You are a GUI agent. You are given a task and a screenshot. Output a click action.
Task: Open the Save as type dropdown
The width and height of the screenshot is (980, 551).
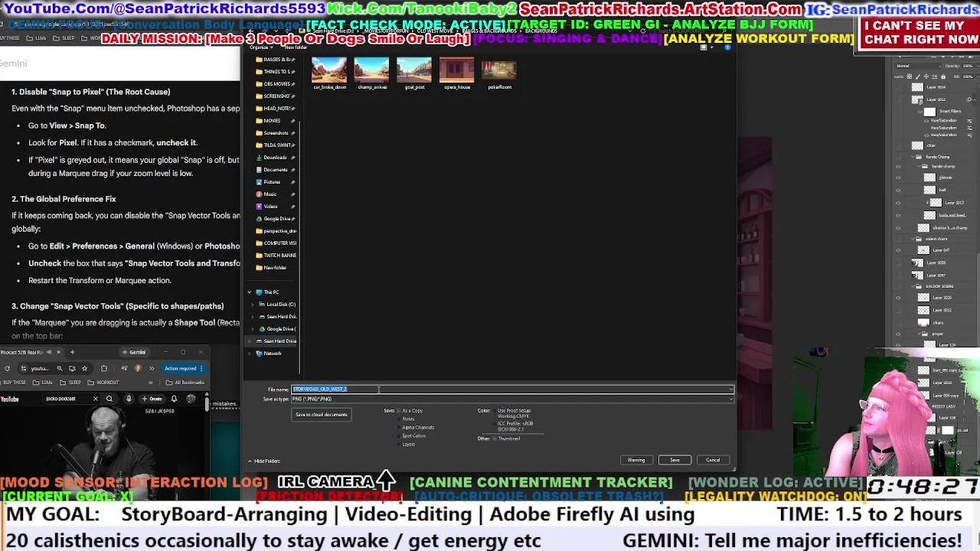click(512, 399)
